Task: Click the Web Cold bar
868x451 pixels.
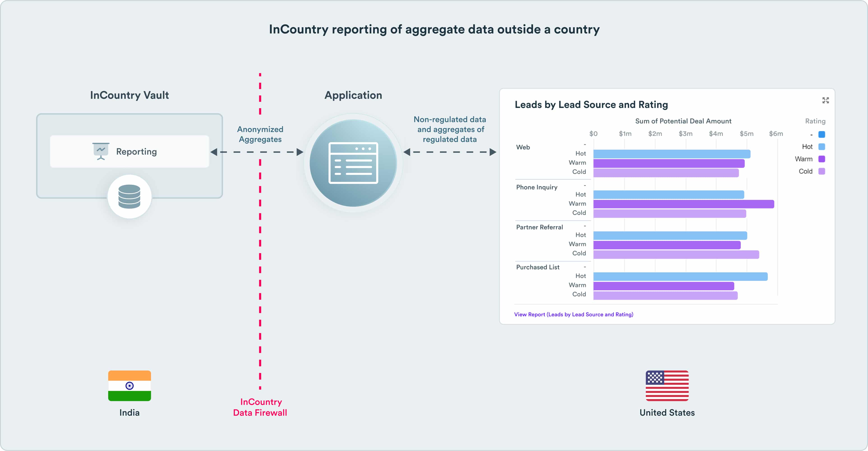Action: coord(666,173)
